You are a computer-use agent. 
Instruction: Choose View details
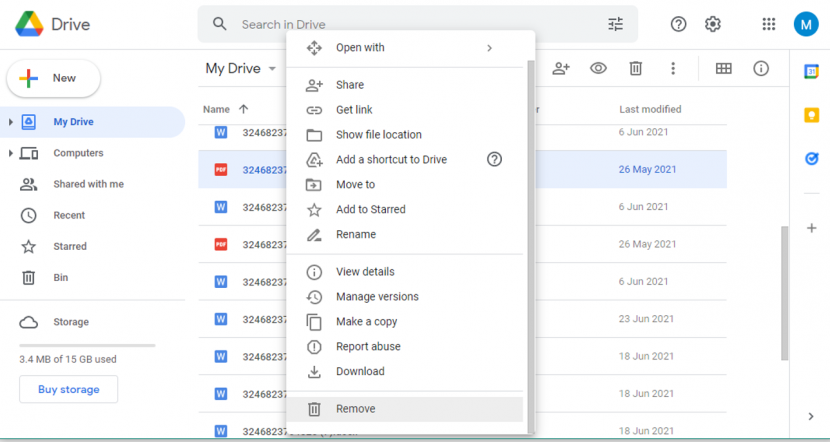pyautogui.click(x=405, y=272)
